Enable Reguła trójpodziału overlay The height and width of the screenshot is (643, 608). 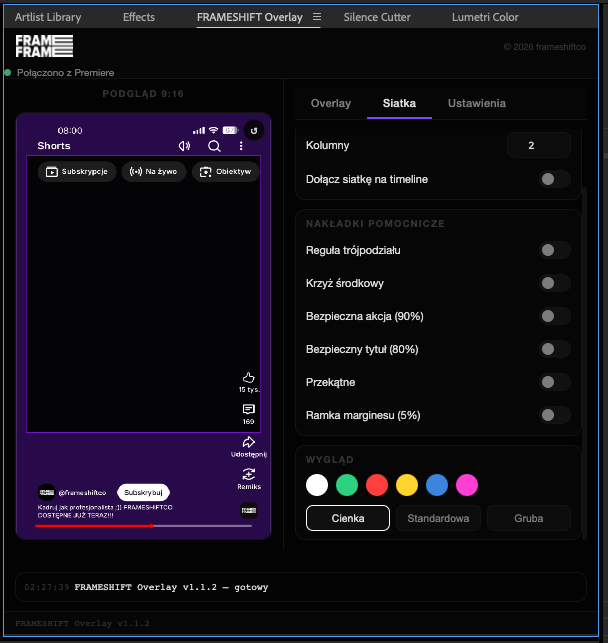pyautogui.click(x=555, y=250)
